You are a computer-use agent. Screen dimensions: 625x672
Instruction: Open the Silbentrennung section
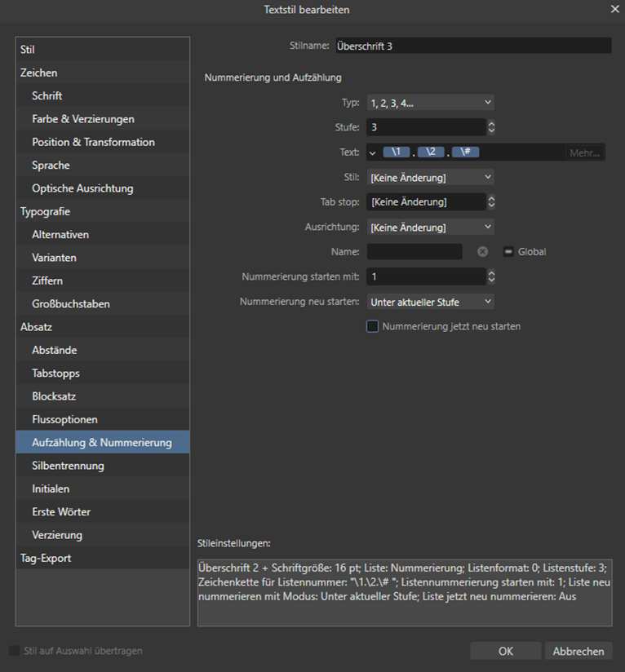click(103, 466)
